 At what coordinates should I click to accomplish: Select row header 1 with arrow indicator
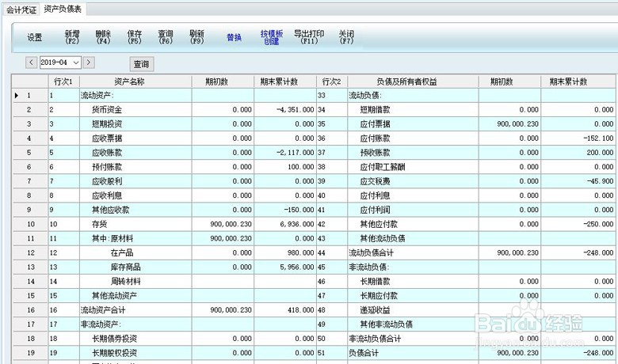[29, 95]
